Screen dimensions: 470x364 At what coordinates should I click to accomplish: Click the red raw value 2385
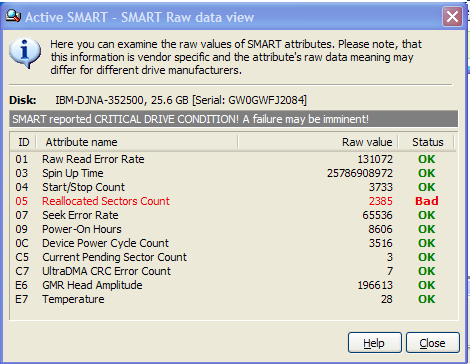(x=381, y=201)
